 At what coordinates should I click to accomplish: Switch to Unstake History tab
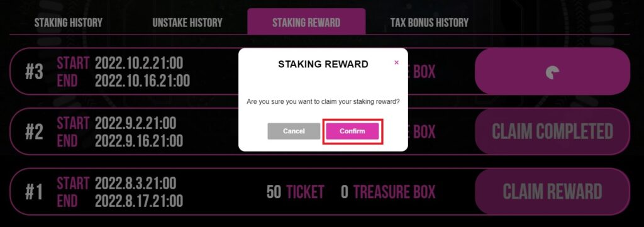point(187,22)
